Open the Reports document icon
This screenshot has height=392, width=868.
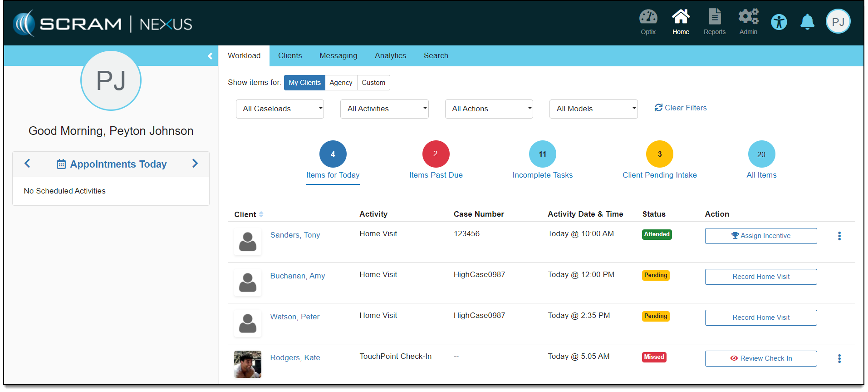[714, 18]
